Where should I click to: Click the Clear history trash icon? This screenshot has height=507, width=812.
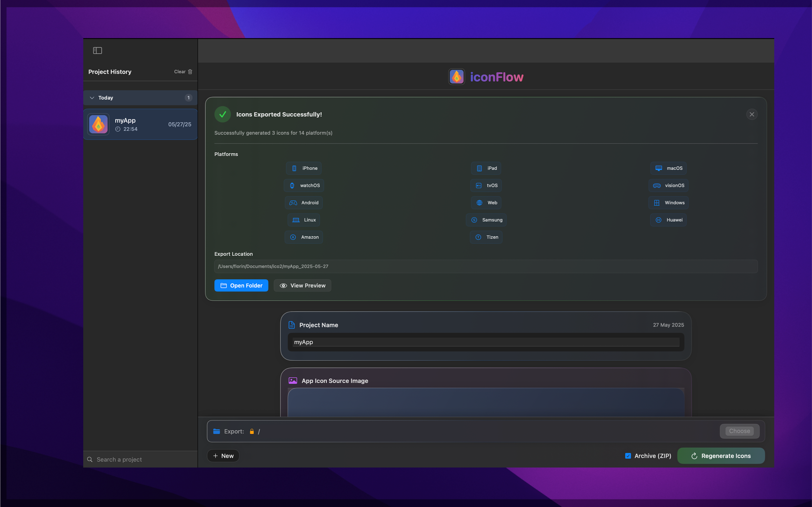point(190,72)
